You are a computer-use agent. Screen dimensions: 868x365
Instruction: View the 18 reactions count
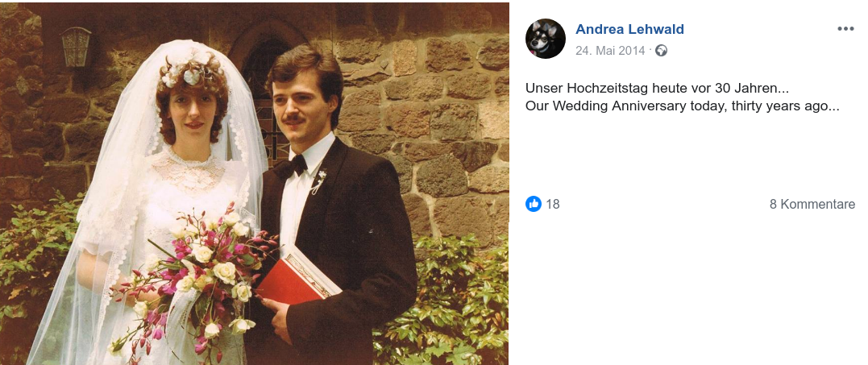pyautogui.click(x=552, y=204)
